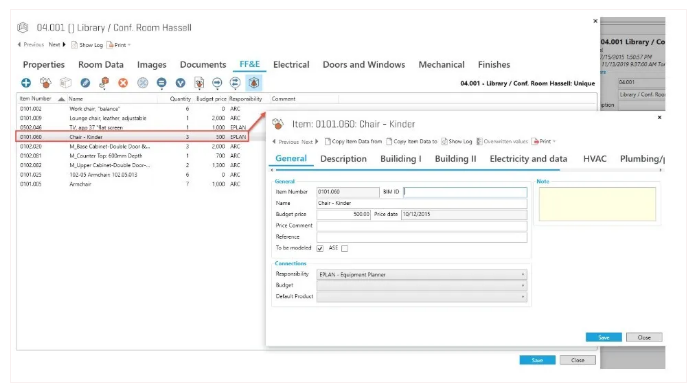
Task: Click the blue equals sign icon
Action: click(161, 83)
